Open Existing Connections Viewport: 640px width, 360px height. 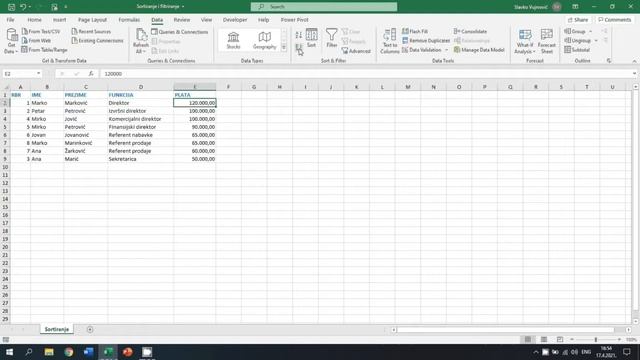click(97, 40)
